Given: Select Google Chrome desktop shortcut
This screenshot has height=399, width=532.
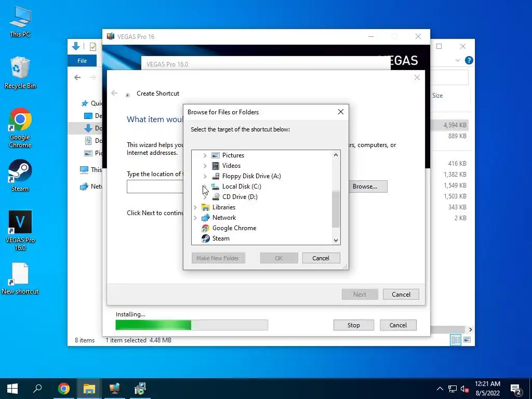Looking at the screenshot, I should pos(20,128).
